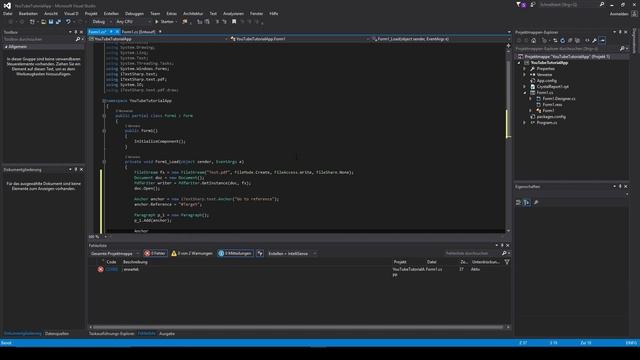This screenshot has height=360, width=640.
Task: Open the Erstellen + IntelliSense dropdown
Action: (292, 253)
